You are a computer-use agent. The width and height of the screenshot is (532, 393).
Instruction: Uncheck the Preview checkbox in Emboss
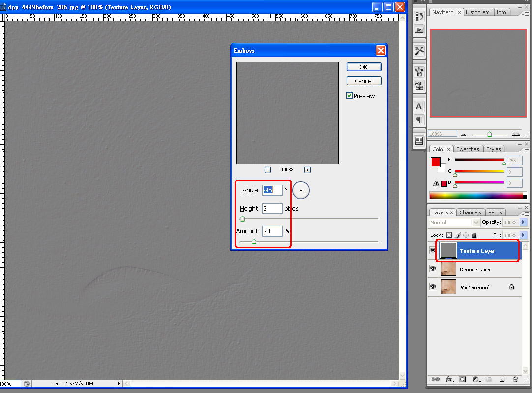click(x=350, y=96)
